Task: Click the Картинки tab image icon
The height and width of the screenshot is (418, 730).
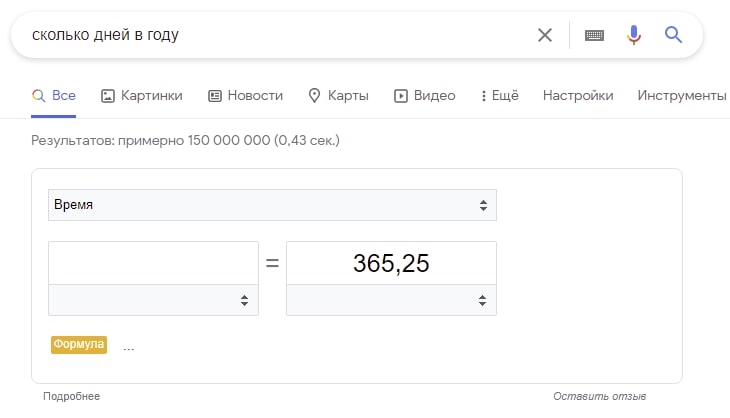Action: 109,96
